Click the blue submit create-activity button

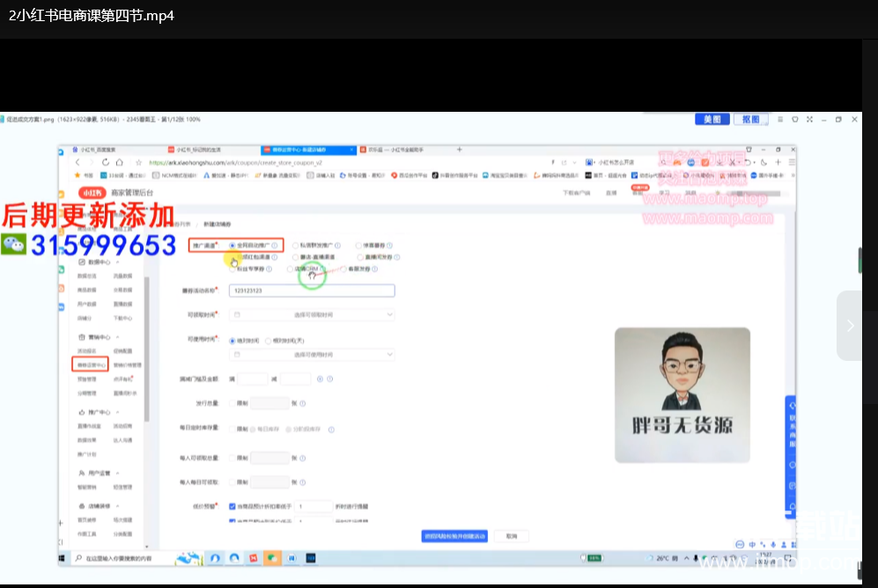coord(454,536)
